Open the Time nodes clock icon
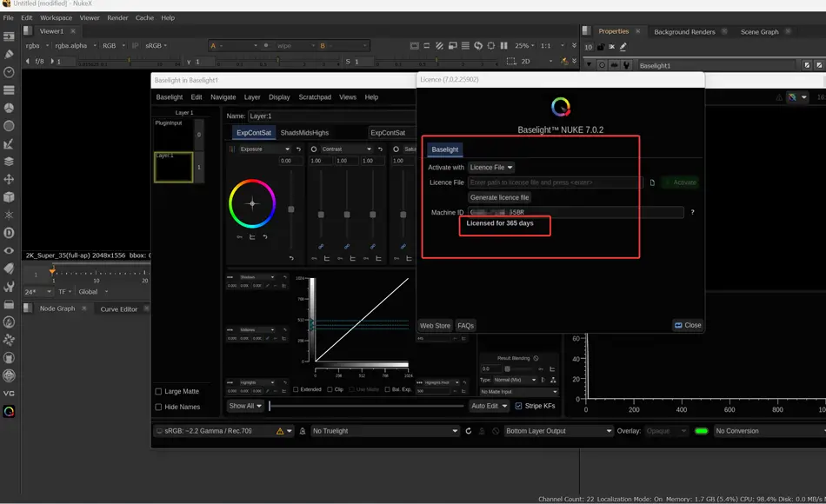Screen dimensions: 826x504 9,72
